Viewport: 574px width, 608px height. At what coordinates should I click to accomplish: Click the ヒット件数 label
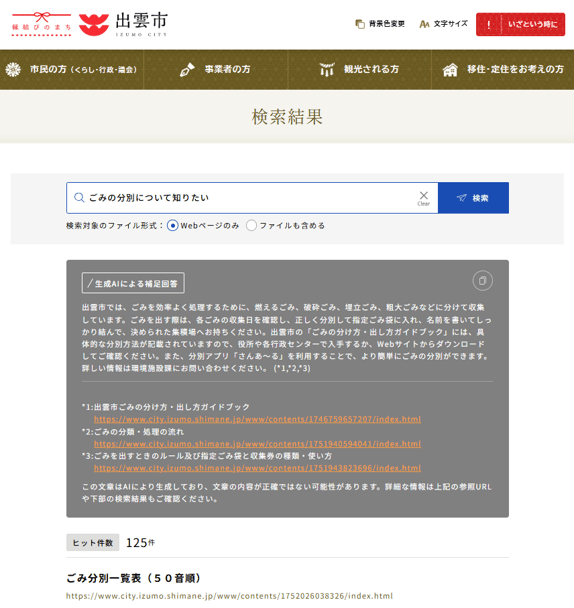tap(93, 542)
